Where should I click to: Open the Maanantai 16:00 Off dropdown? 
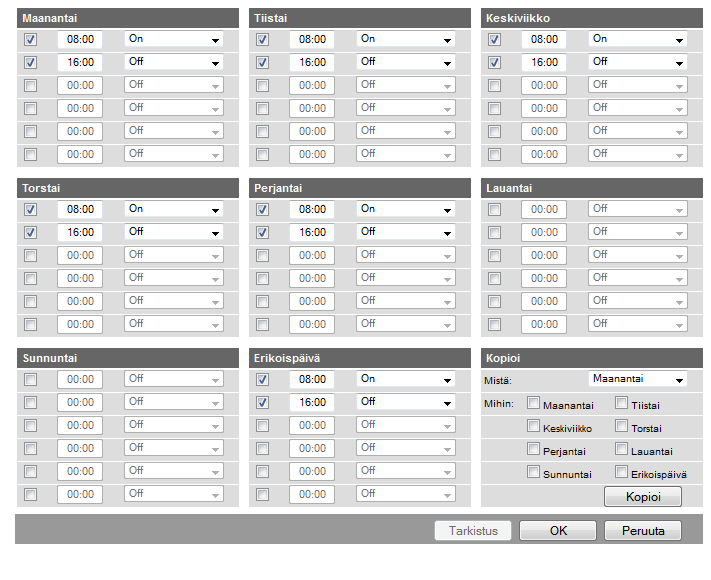tap(174, 62)
